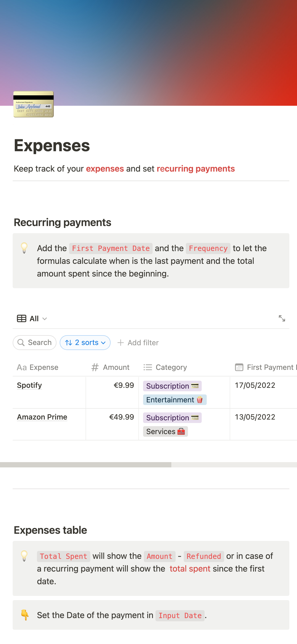Click the table view icon beside All
Viewport: 297px width, 644px height.
tap(22, 319)
